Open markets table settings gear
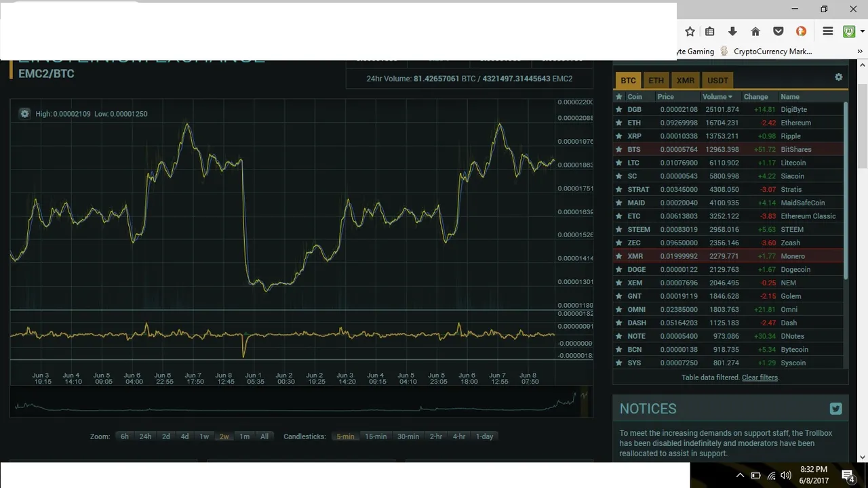Screen dimensions: 868x488 click(x=839, y=77)
